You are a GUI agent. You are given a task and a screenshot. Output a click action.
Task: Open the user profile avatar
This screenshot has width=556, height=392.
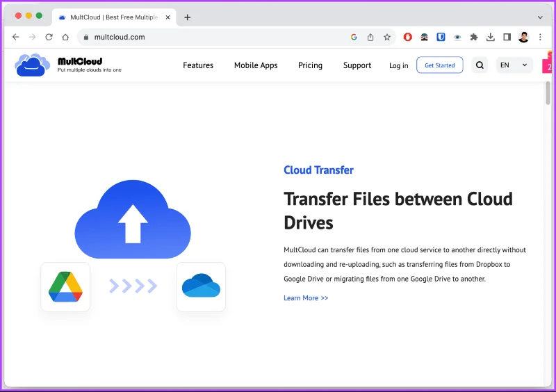point(523,37)
